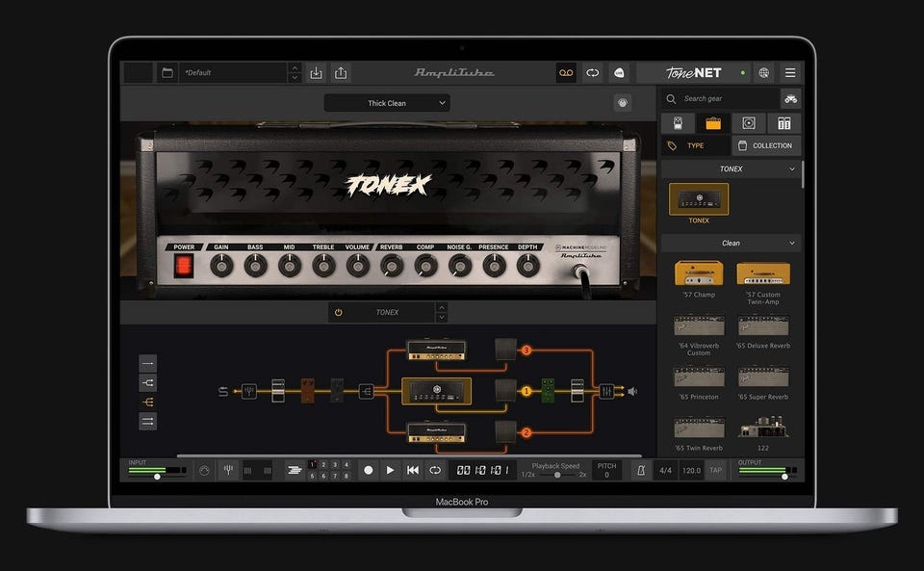Open the hamburger main menu
Image resolution: width=924 pixels, height=571 pixels.
[790, 73]
